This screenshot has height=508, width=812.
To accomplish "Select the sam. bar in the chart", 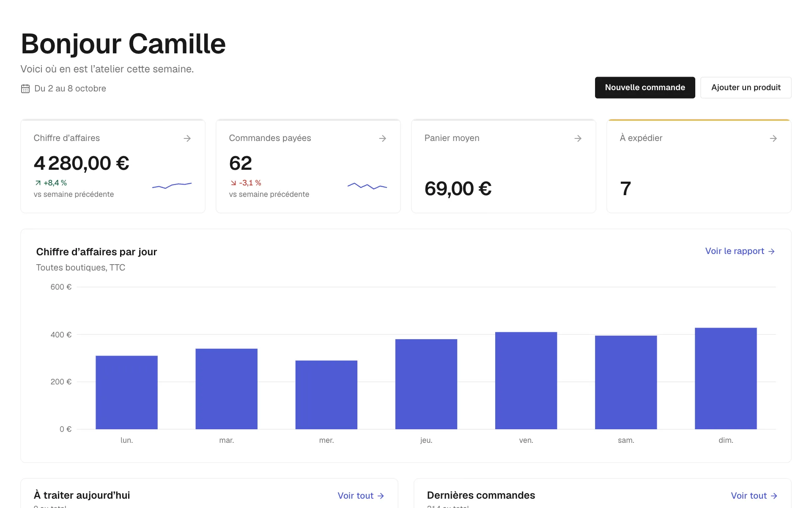I will 626,382.
